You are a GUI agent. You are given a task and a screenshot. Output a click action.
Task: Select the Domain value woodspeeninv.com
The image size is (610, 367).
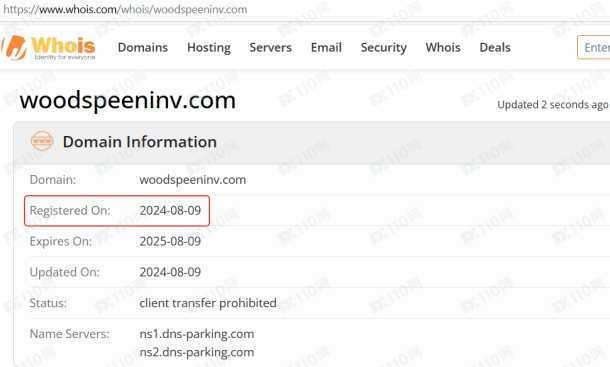193,180
